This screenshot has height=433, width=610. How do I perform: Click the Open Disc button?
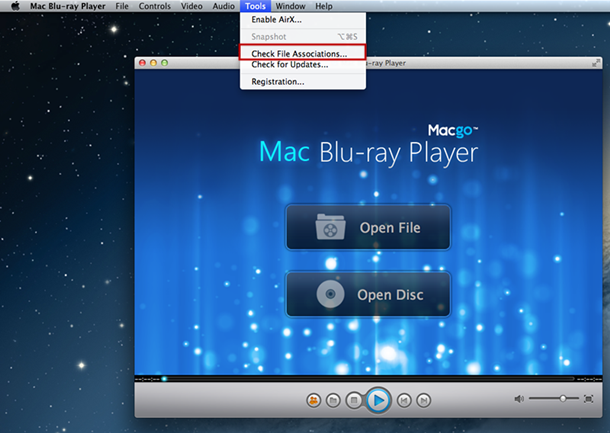[368, 295]
